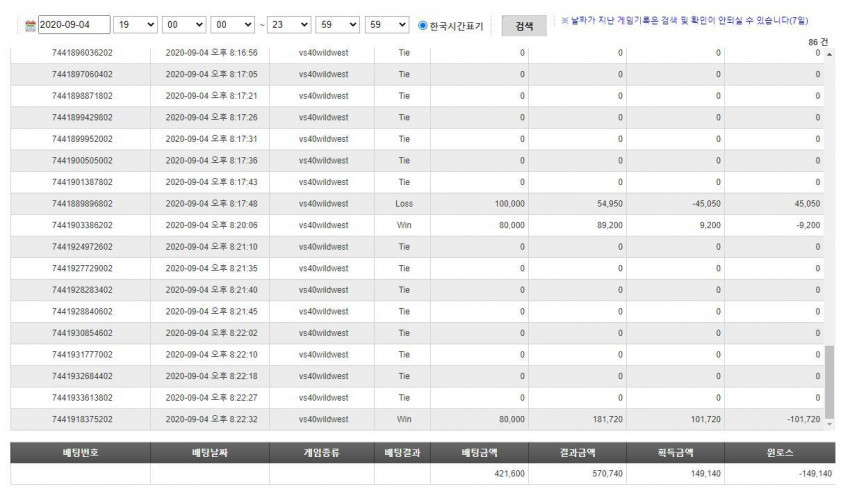
Task: Click the vertical scrollbar thumb
Action: click(x=829, y=382)
